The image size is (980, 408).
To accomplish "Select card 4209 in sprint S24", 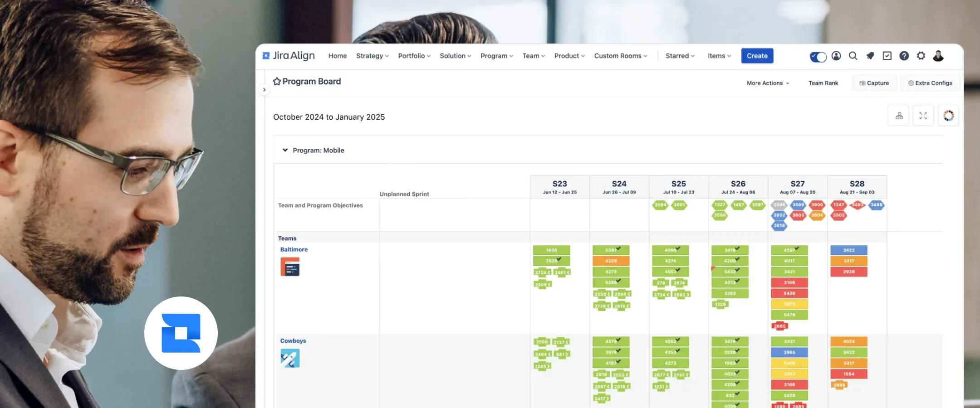I will tap(610, 260).
